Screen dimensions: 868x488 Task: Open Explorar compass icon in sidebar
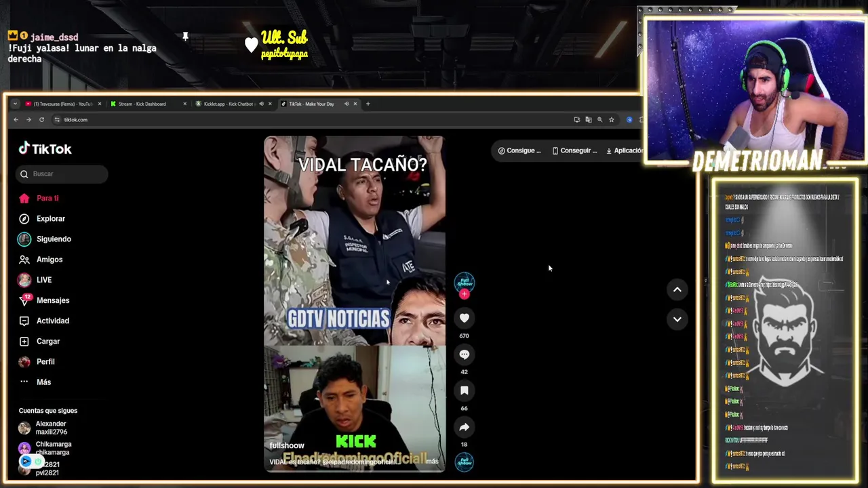tap(24, 219)
